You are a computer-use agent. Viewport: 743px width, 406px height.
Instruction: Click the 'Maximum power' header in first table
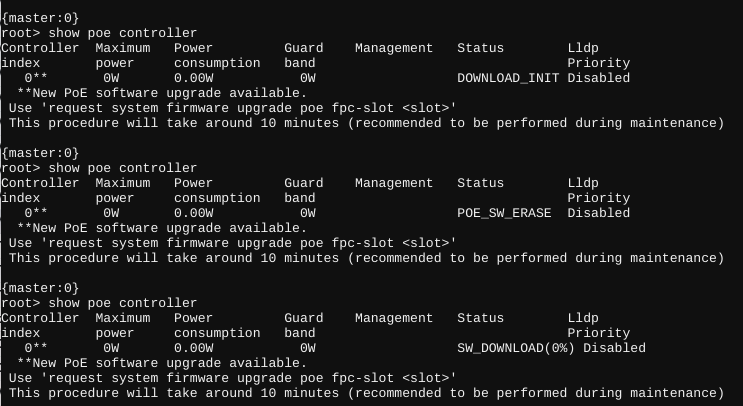[123, 55]
